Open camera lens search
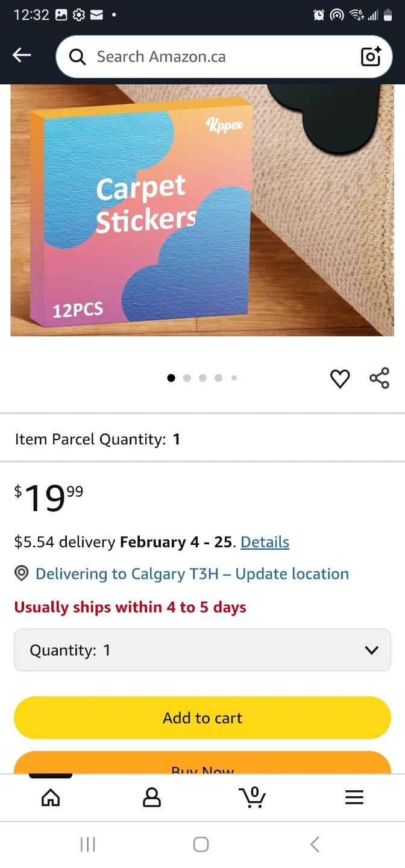 click(x=371, y=57)
